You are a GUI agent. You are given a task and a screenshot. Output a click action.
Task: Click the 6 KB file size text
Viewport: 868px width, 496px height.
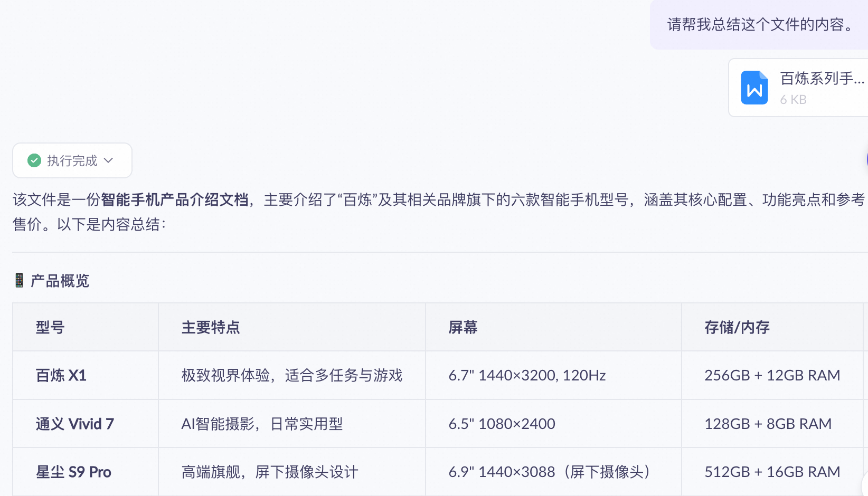793,100
